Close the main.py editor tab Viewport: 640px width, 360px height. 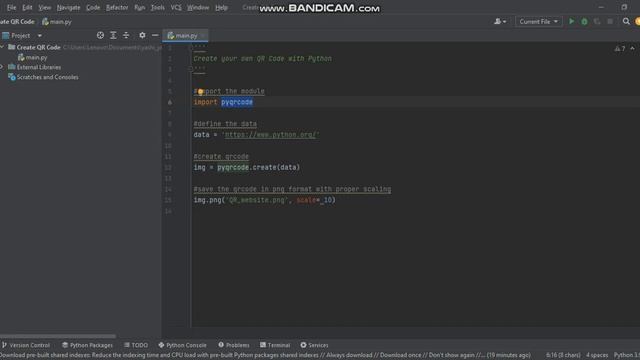(203, 36)
